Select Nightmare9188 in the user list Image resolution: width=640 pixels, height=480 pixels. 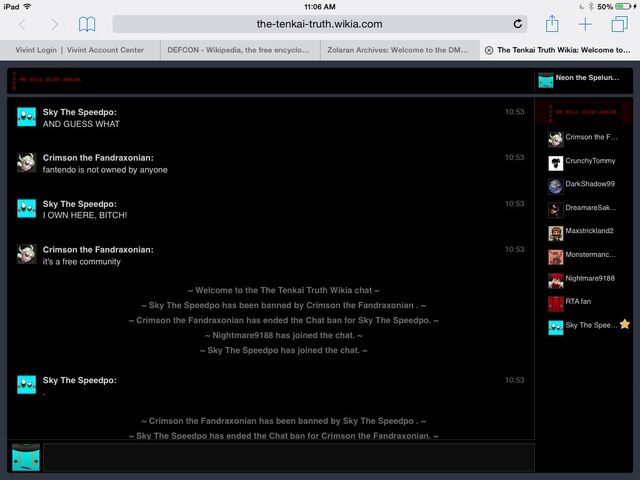tap(584, 280)
